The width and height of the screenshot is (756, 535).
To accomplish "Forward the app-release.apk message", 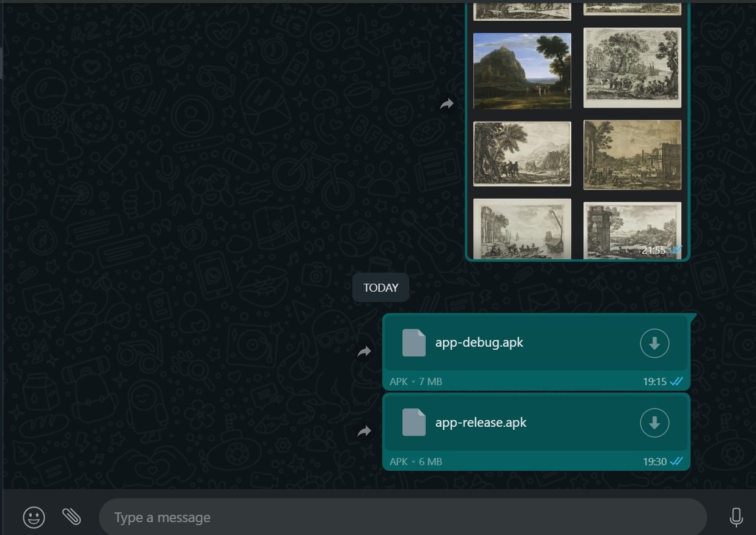I will pyautogui.click(x=365, y=432).
